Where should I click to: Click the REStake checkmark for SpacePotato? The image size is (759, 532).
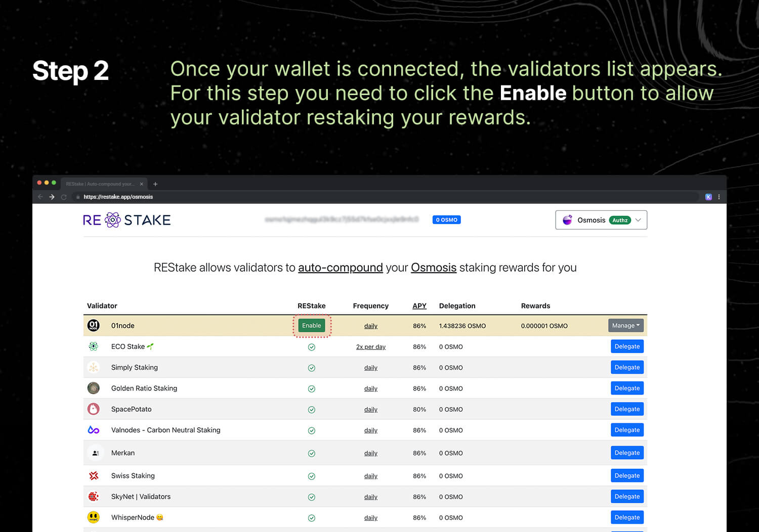pos(312,410)
